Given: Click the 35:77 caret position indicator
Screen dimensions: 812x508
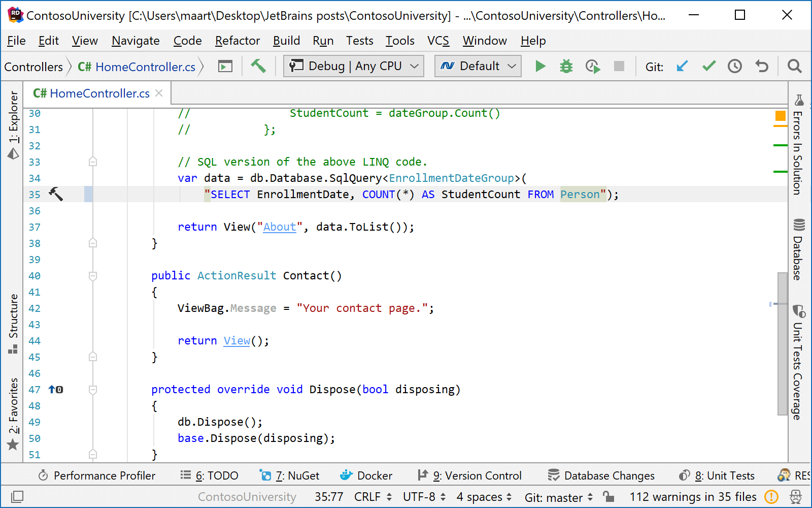Looking at the screenshot, I should click(x=329, y=497).
